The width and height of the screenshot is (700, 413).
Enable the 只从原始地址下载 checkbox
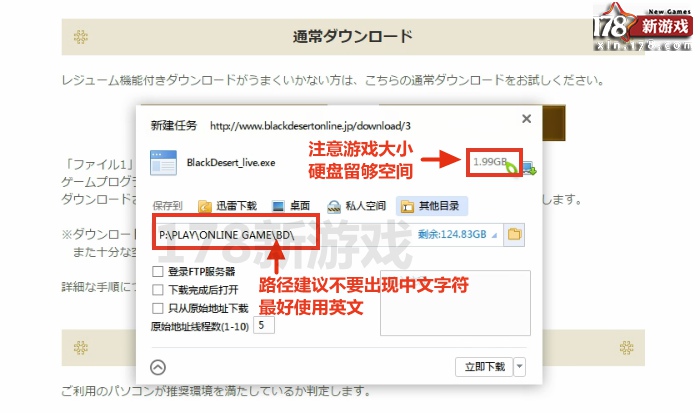(158, 308)
